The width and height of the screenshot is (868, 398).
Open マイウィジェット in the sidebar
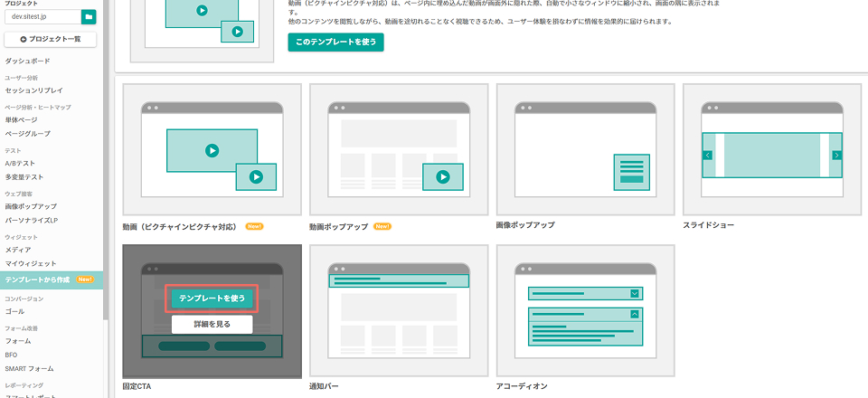pyautogui.click(x=31, y=263)
